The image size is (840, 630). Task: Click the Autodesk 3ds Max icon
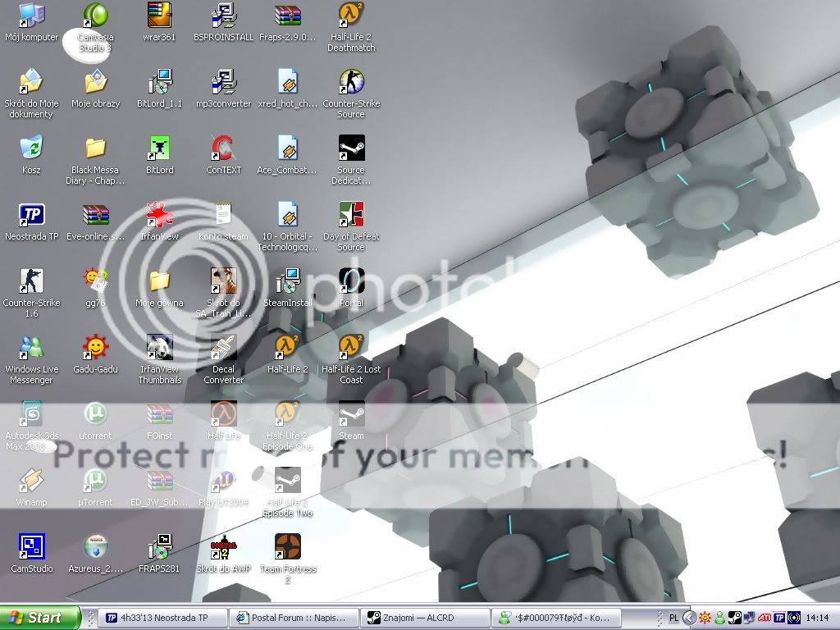click(x=31, y=415)
